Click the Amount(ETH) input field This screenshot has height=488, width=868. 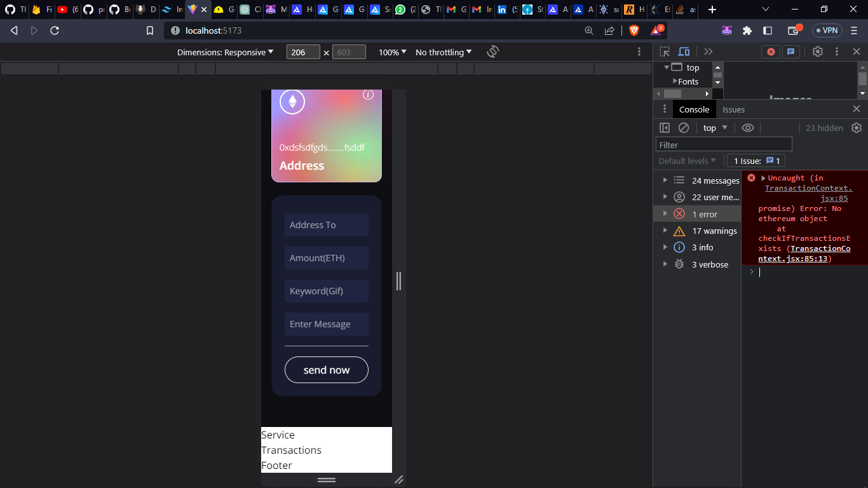[326, 257]
